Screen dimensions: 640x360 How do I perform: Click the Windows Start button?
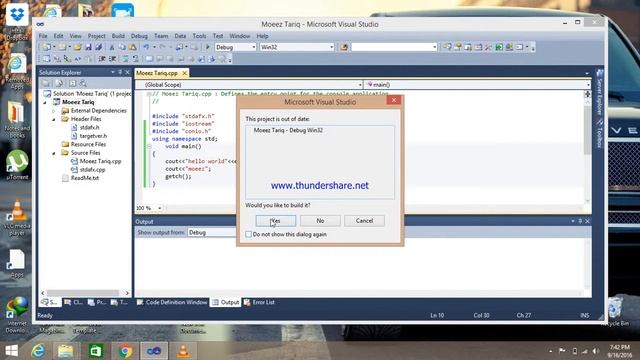11,351
